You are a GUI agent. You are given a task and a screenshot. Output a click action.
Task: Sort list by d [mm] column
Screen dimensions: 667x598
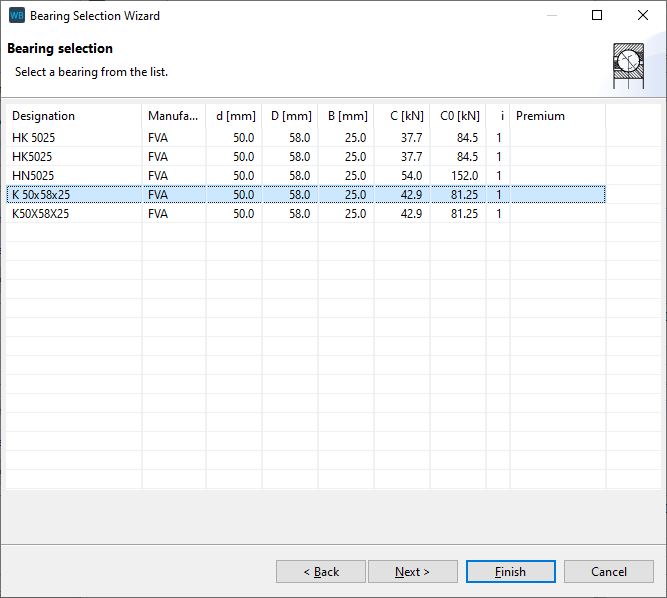coord(235,116)
